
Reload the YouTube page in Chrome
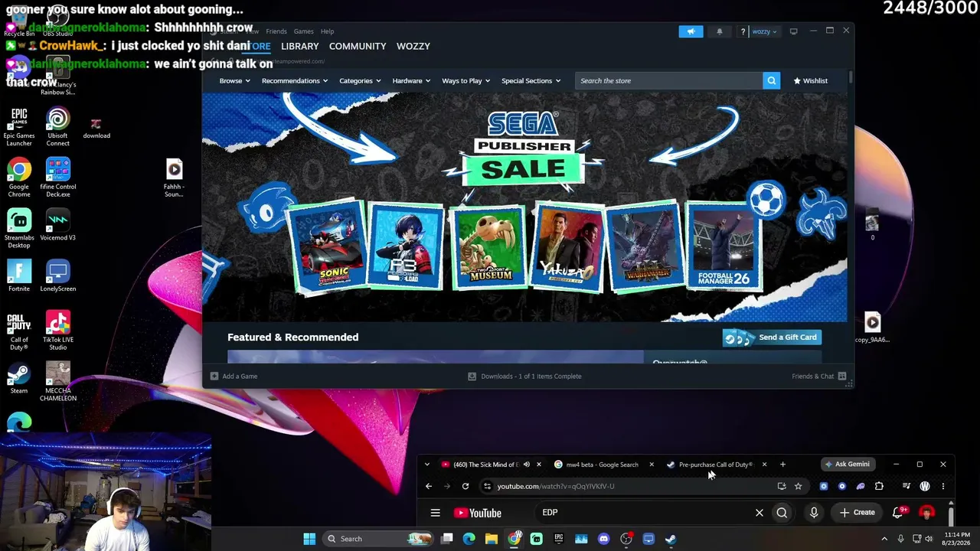465,486
